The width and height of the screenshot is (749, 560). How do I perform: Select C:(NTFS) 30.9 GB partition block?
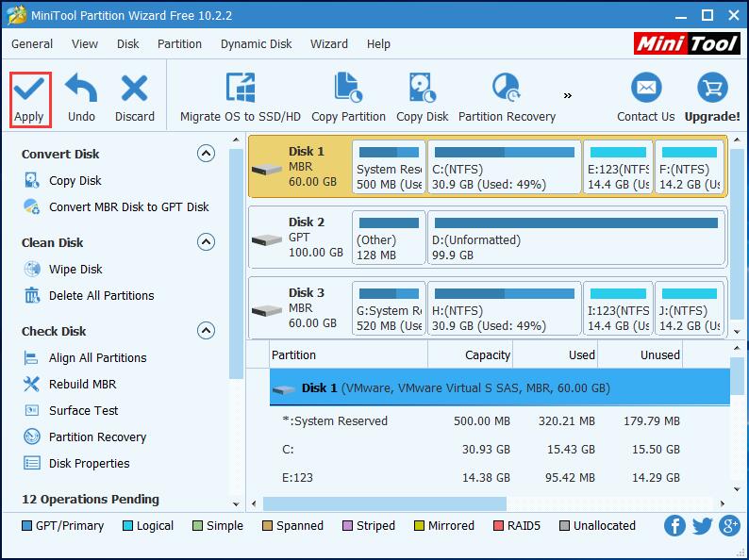(x=505, y=167)
